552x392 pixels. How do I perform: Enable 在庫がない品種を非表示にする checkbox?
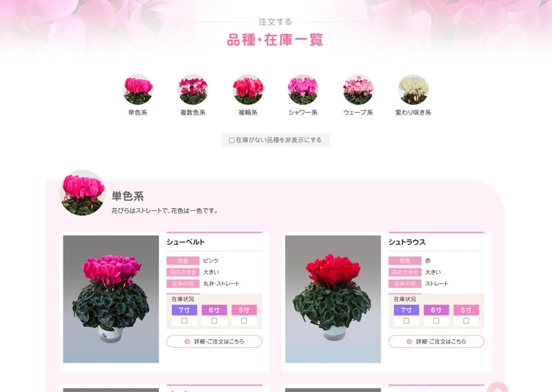(232, 141)
